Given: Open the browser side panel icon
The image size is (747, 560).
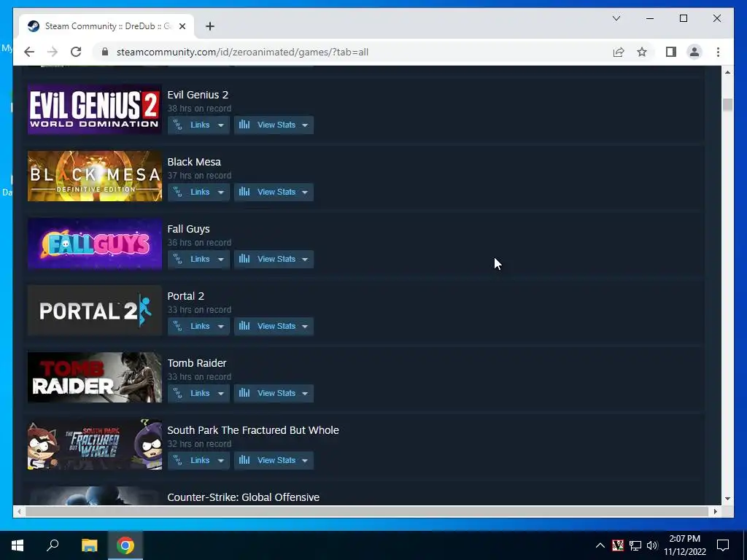Looking at the screenshot, I should click(x=671, y=52).
